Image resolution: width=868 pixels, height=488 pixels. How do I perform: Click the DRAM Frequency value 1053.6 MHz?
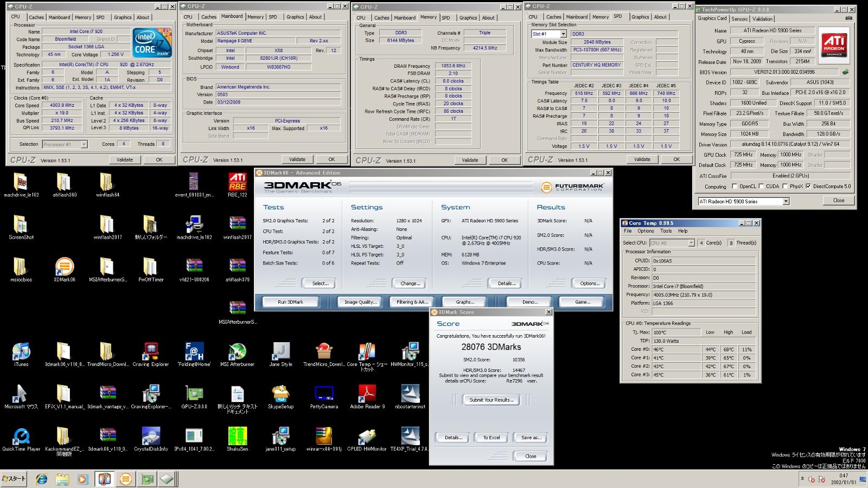click(x=453, y=66)
